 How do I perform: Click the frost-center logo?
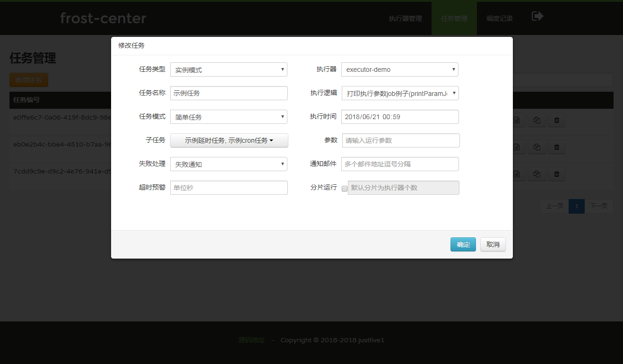click(x=103, y=18)
